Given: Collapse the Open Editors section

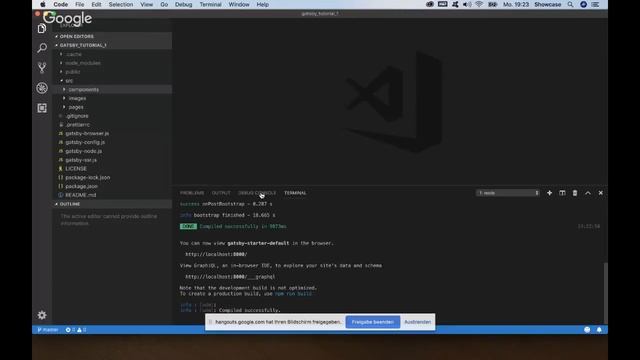Looking at the screenshot, I should coord(112,36).
